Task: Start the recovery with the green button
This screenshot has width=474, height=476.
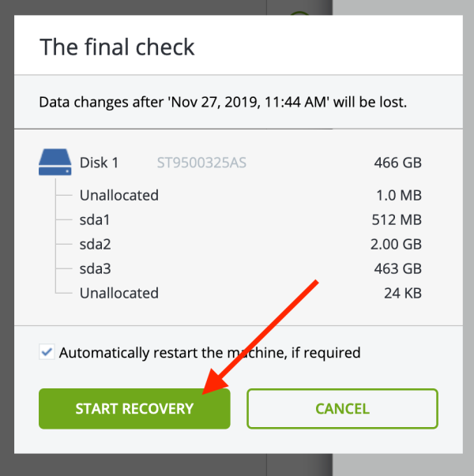Action: [134, 409]
